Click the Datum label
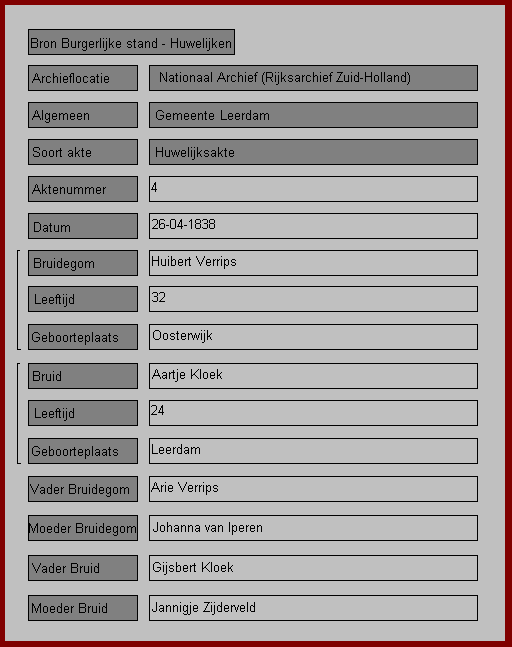This screenshot has height=647, width=512. [83, 226]
